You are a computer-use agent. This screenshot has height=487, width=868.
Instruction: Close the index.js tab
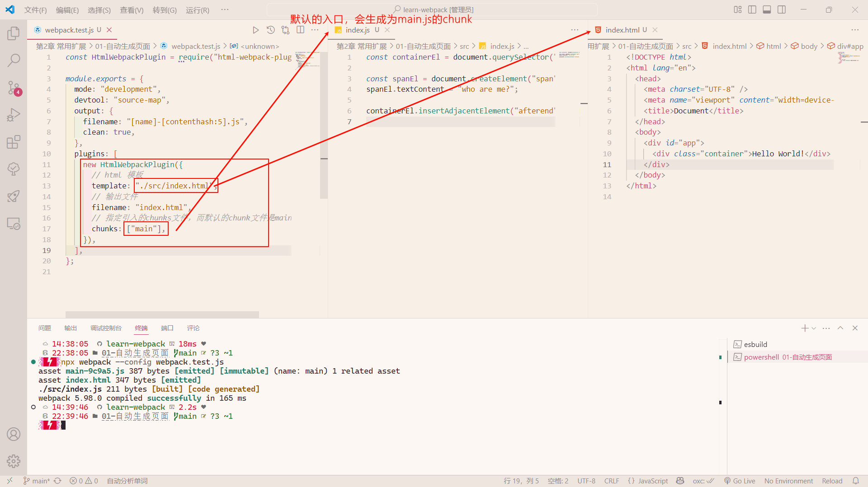click(x=387, y=30)
